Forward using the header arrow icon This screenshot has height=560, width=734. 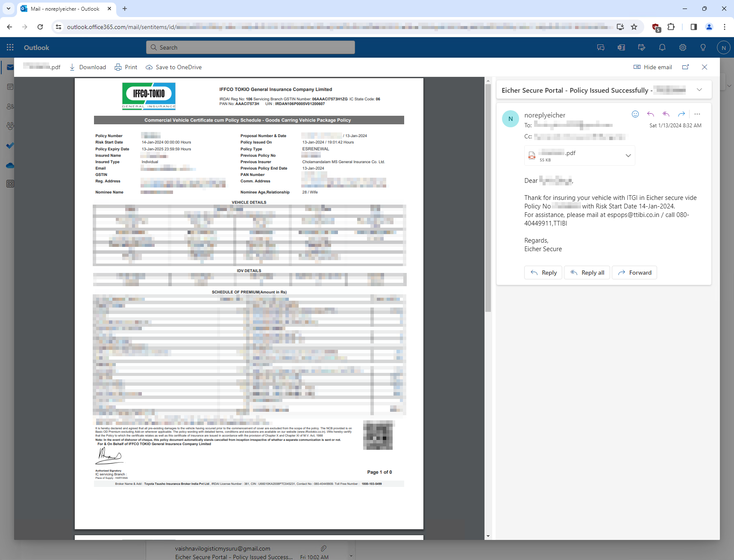(x=681, y=114)
